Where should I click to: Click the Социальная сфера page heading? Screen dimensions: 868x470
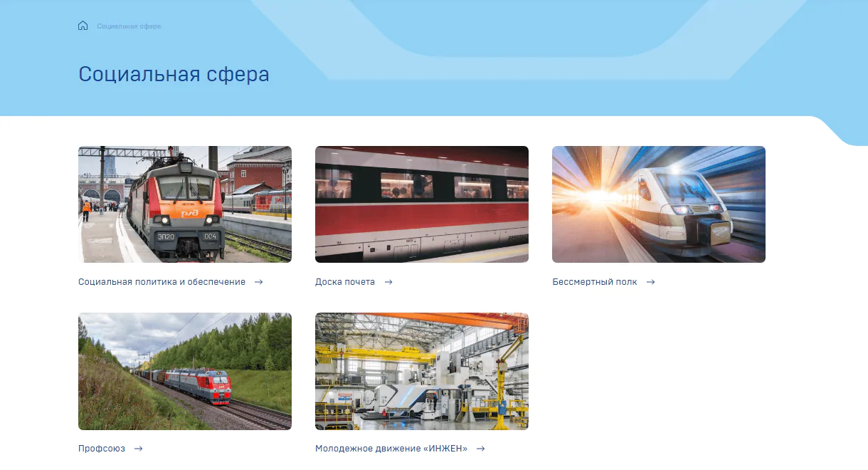pyautogui.click(x=174, y=74)
